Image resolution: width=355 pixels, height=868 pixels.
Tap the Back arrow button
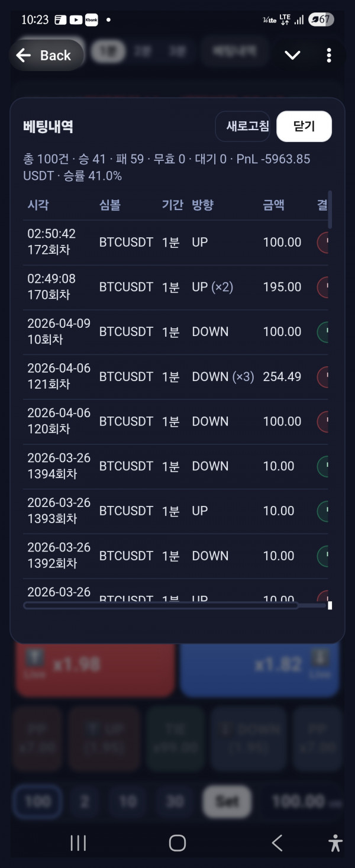[x=46, y=56]
